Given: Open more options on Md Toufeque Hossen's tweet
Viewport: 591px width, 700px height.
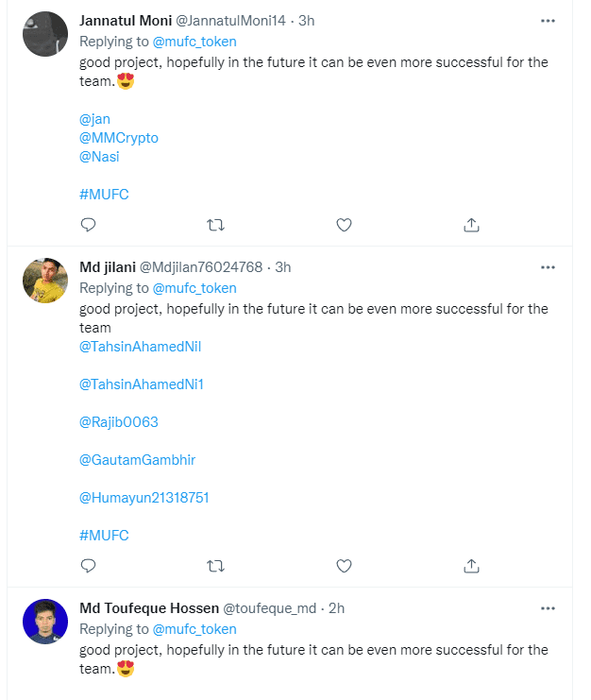Looking at the screenshot, I should coord(548,608).
